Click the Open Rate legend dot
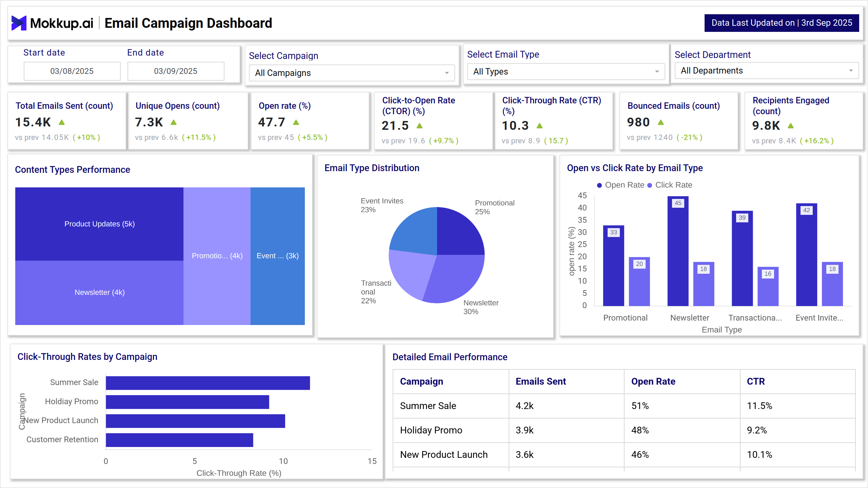868x488 pixels. tap(599, 185)
